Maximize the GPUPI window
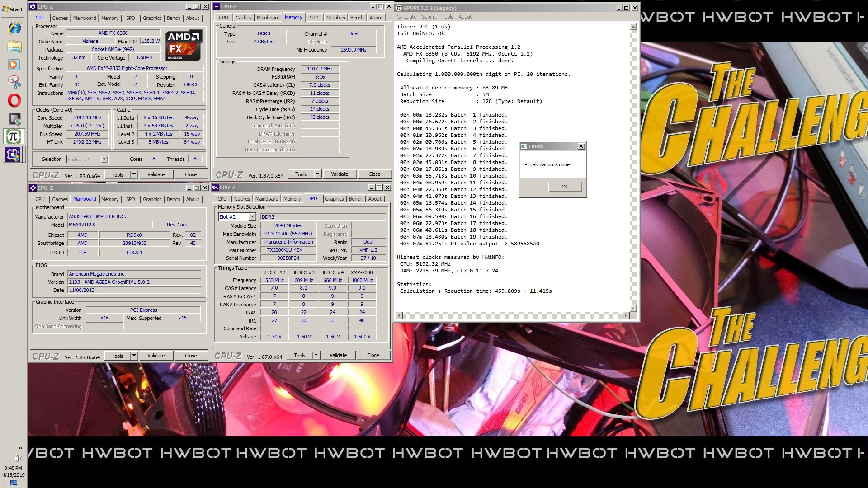The width and height of the screenshot is (868, 488). (x=626, y=8)
